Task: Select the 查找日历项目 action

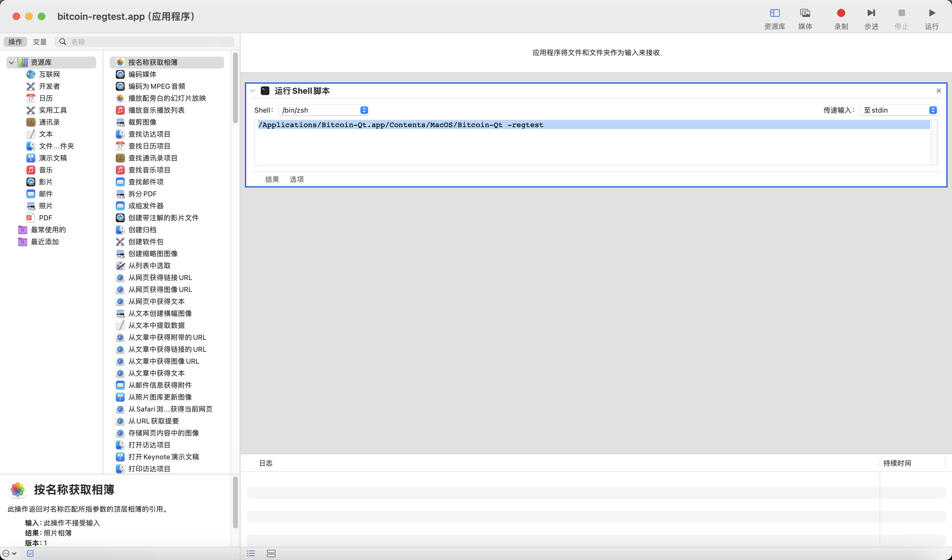Action: [149, 146]
